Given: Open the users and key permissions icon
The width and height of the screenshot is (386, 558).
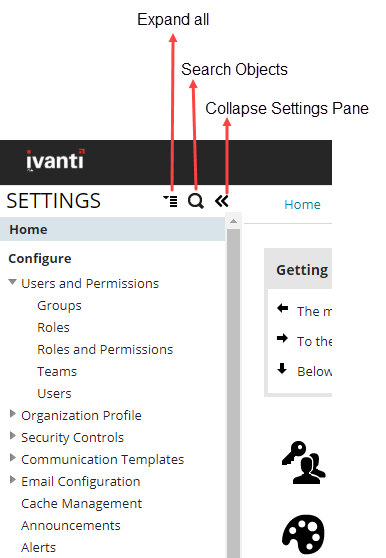Looking at the screenshot, I should 303,463.
